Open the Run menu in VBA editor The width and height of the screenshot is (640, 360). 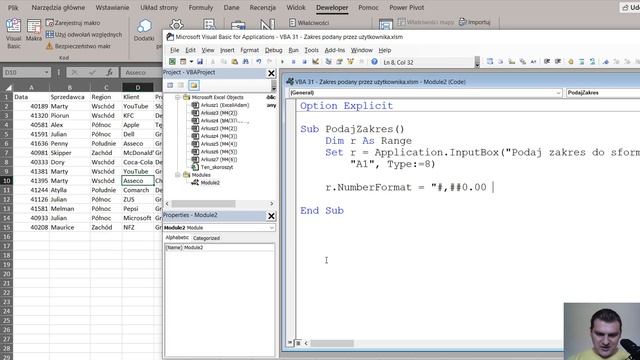(x=293, y=50)
